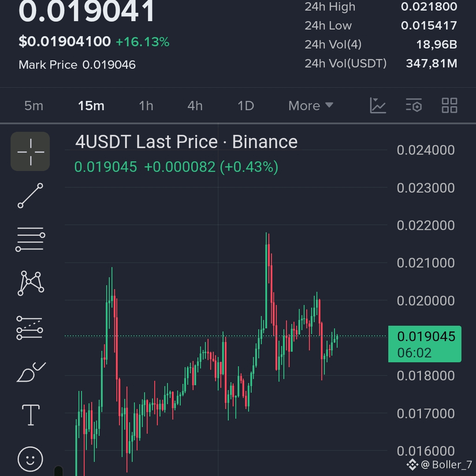Click the $0.01904100 dollar price
The image size is (476, 476).
tap(65, 41)
